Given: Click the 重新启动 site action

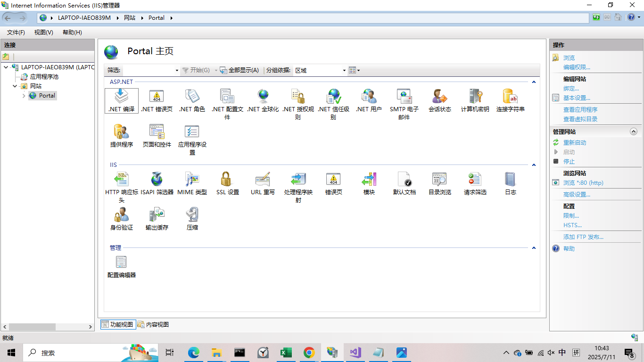Looking at the screenshot, I should click(575, 143).
